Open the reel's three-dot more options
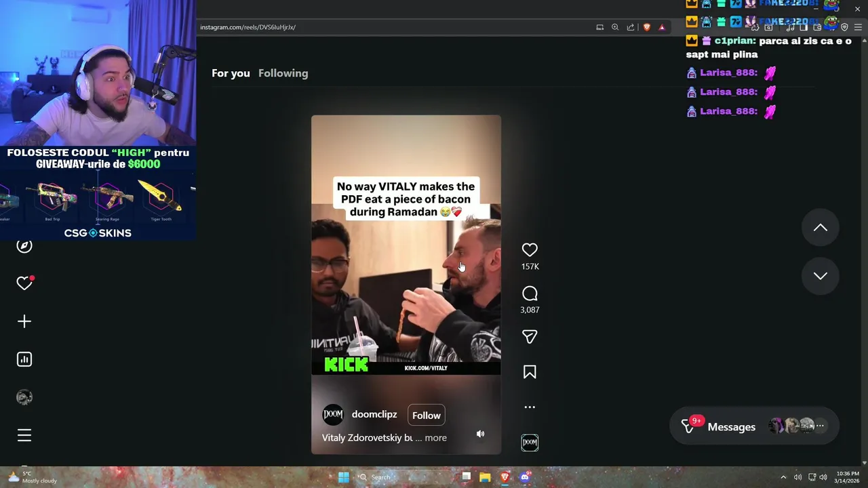Screen dimensions: 868x488 pyautogui.click(x=530, y=407)
